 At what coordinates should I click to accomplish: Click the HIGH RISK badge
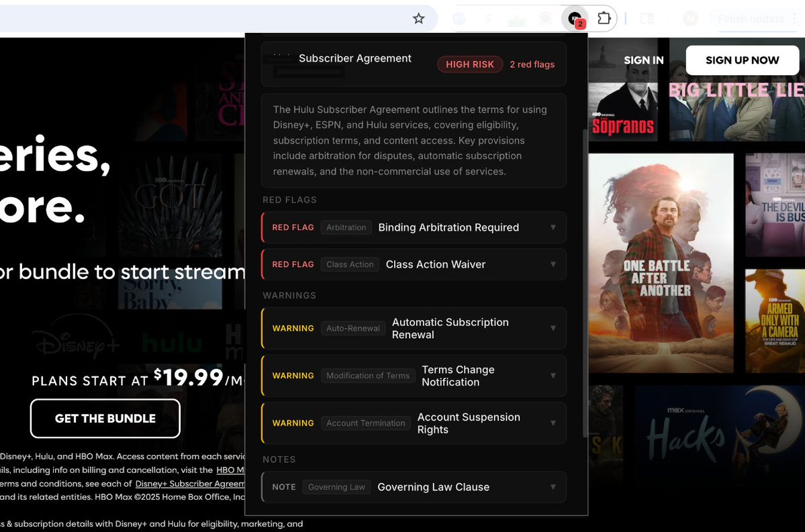(x=470, y=64)
